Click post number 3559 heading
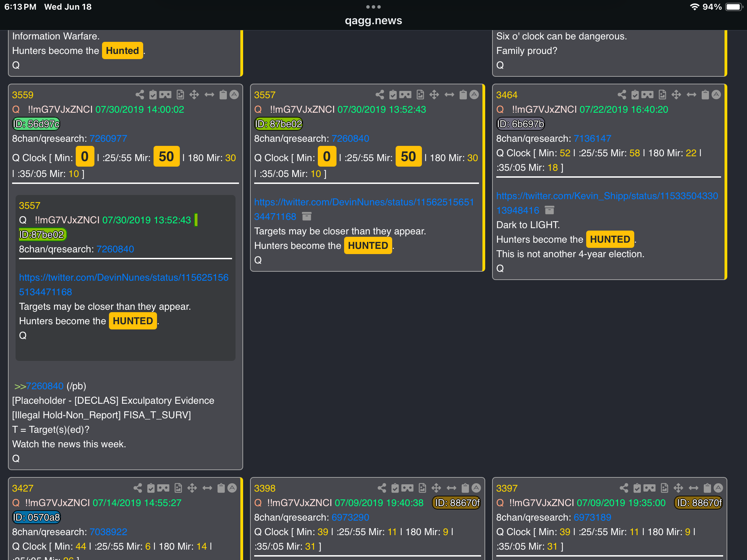Viewport: 747px width, 560px height. coord(23,95)
